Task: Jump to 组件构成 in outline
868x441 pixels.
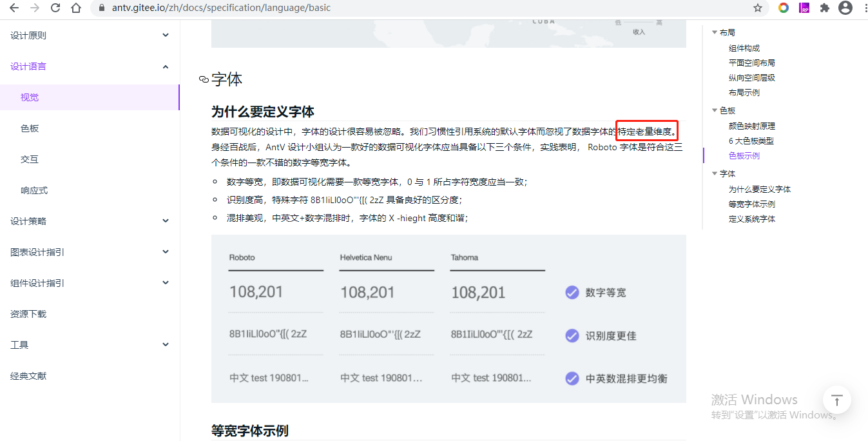Action: click(744, 48)
